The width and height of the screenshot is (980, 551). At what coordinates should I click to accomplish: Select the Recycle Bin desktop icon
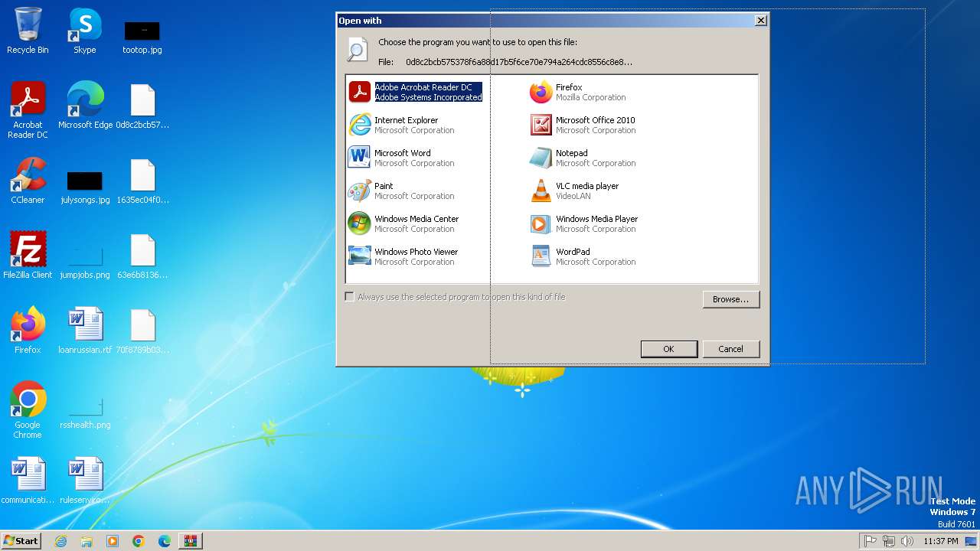point(28,31)
